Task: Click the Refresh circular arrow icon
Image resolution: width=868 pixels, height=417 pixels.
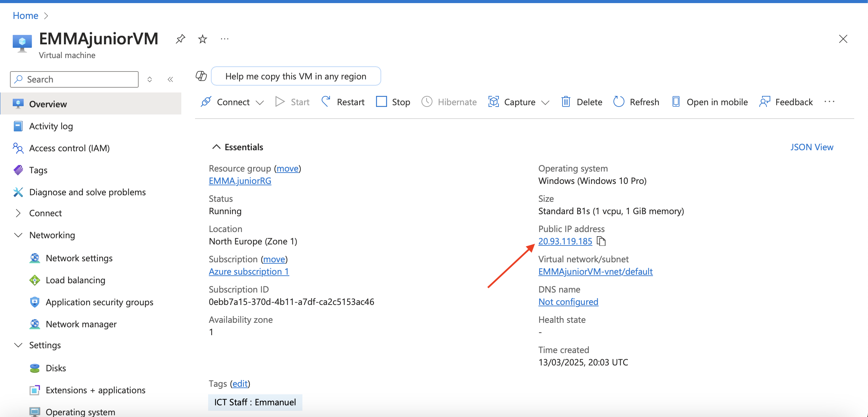Action: coord(619,102)
